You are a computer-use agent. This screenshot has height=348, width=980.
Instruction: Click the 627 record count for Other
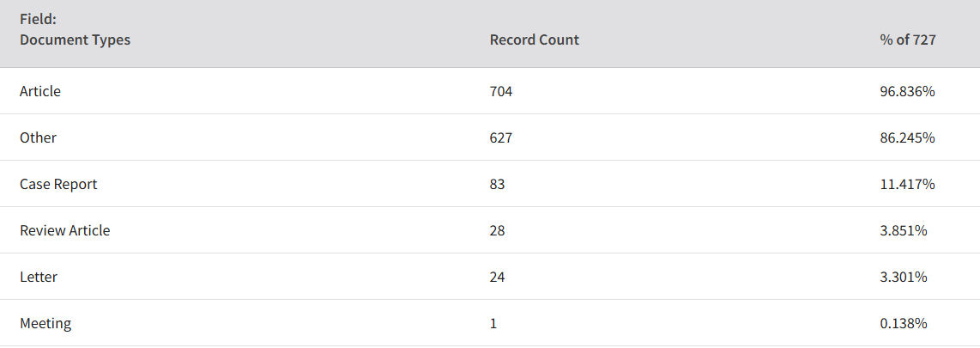[x=501, y=137]
